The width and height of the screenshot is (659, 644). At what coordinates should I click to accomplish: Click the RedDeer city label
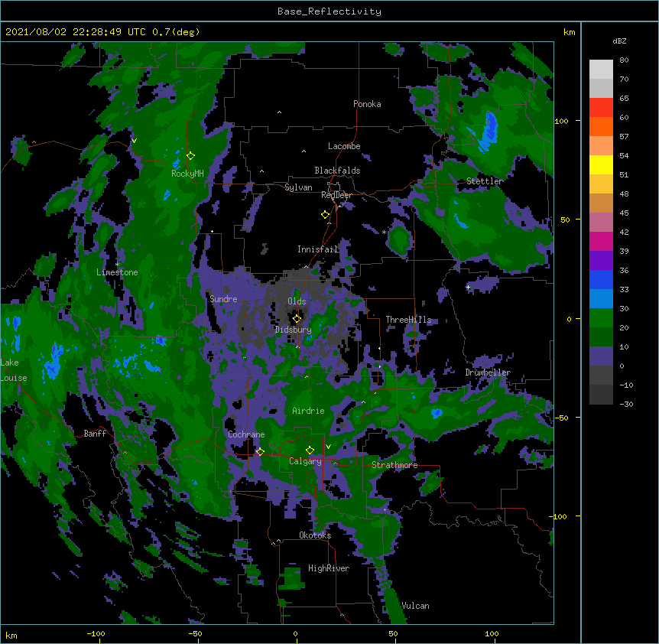coord(336,195)
